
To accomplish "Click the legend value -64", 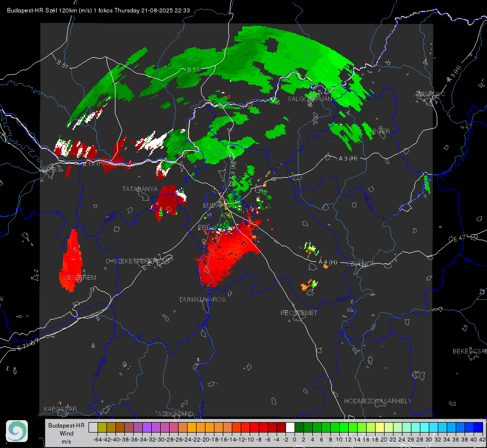I will 97,440.
